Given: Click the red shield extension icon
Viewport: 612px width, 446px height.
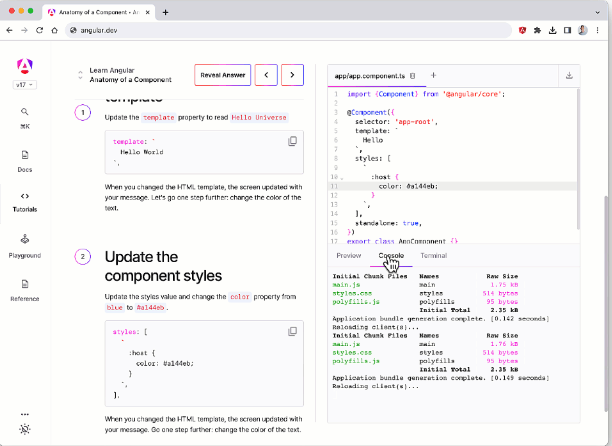Looking at the screenshot, I should [x=522, y=30].
